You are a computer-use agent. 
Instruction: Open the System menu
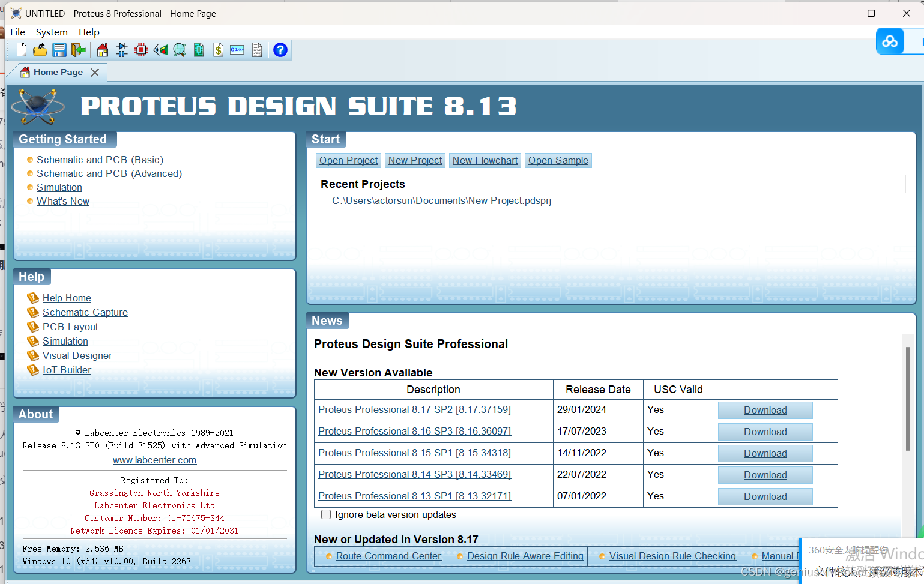(52, 32)
